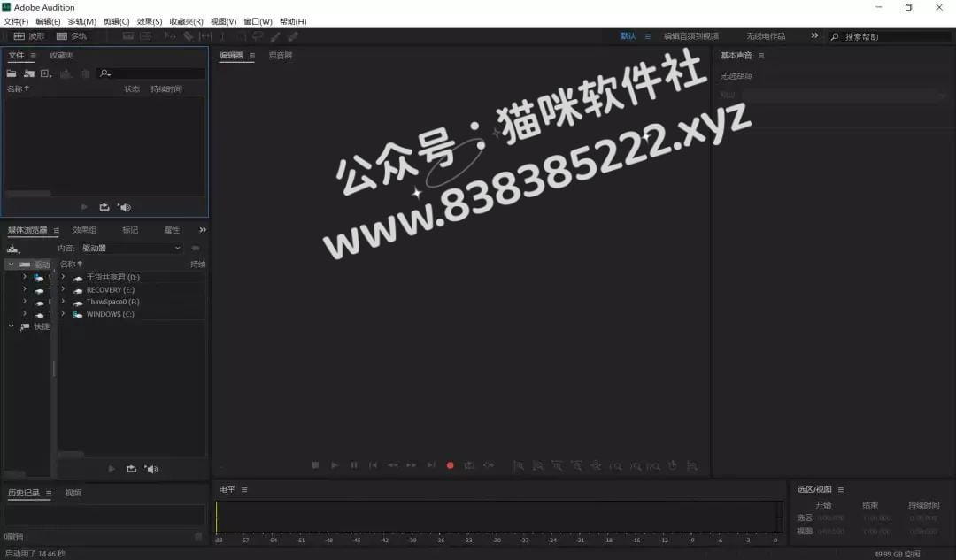The height and width of the screenshot is (560, 956).
Task: Show hidden Media Browser panel tabs via the chevron
Action: 203,230
